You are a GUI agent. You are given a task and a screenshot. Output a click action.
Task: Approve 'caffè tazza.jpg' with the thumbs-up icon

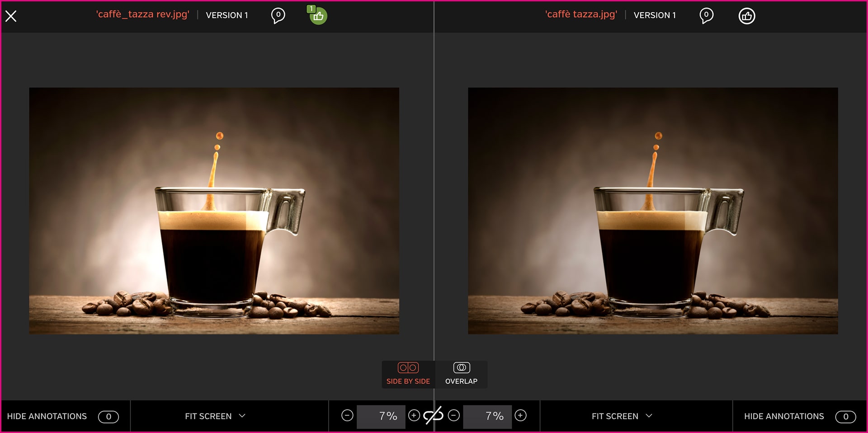coord(746,16)
